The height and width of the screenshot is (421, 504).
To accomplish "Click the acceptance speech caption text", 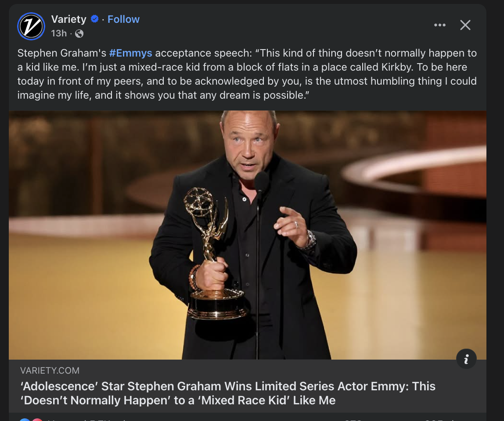I will (x=247, y=75).
